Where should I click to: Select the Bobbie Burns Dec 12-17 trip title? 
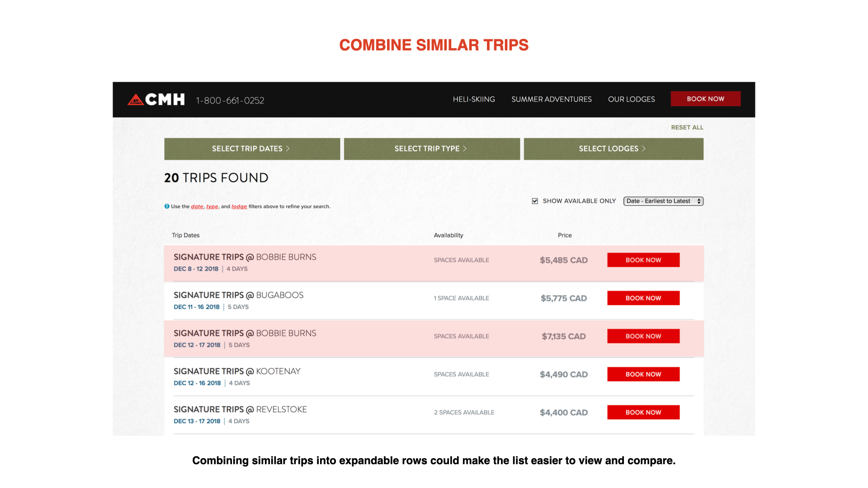[245, 333]
